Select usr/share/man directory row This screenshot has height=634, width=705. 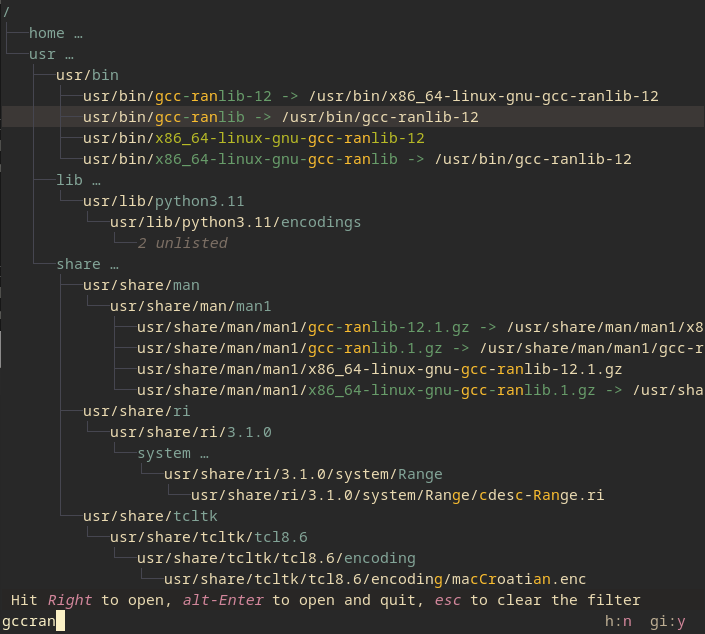tap(141, 286)
